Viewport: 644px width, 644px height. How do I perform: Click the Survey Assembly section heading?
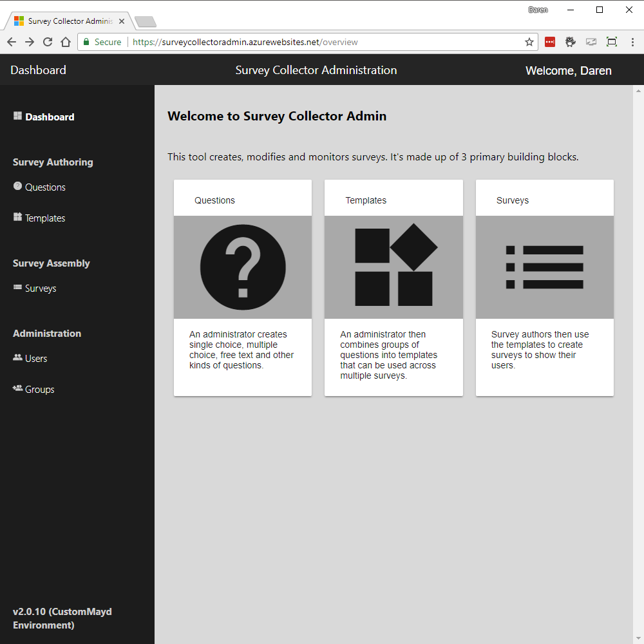(52, 263)
